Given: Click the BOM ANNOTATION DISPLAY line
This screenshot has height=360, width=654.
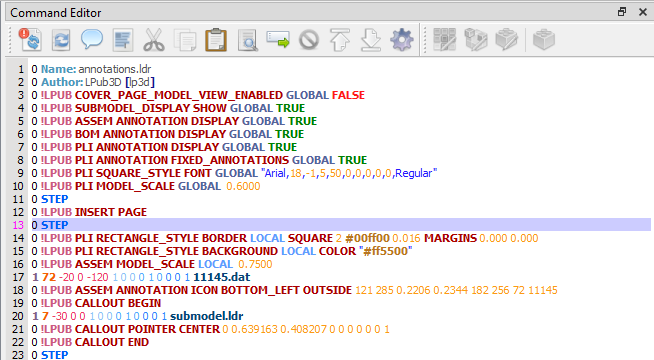Looking at the screenshot, I should coord(168,134).
